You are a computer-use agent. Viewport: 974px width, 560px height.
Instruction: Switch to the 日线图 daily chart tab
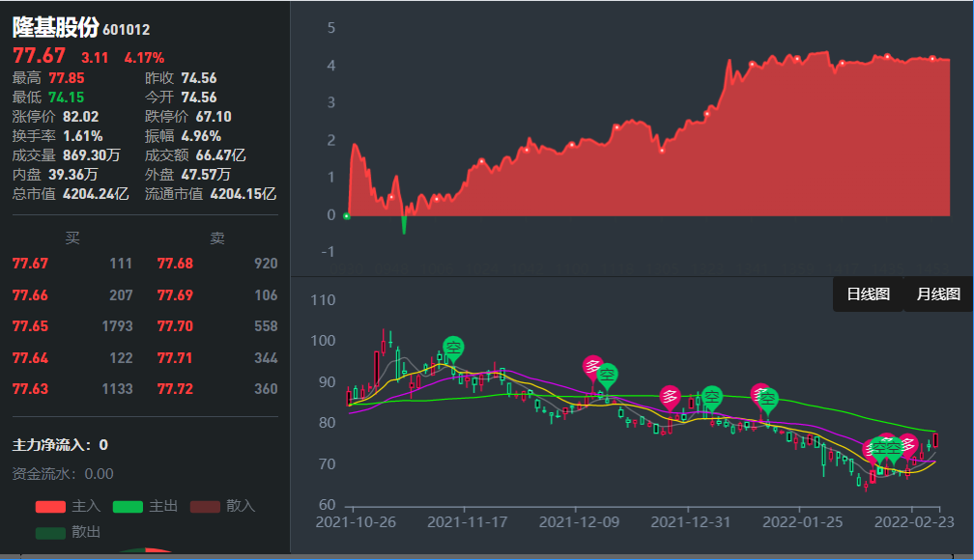pos(868,294)
